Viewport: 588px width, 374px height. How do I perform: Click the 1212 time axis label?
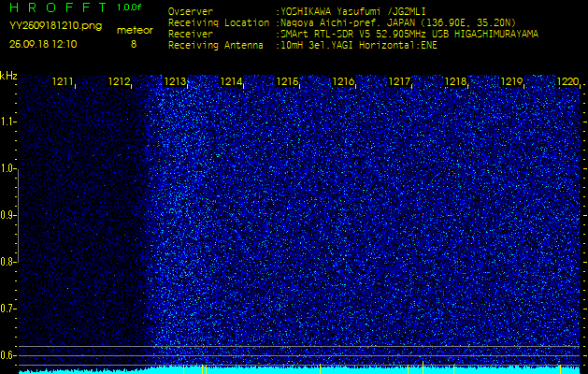(119, 81)
